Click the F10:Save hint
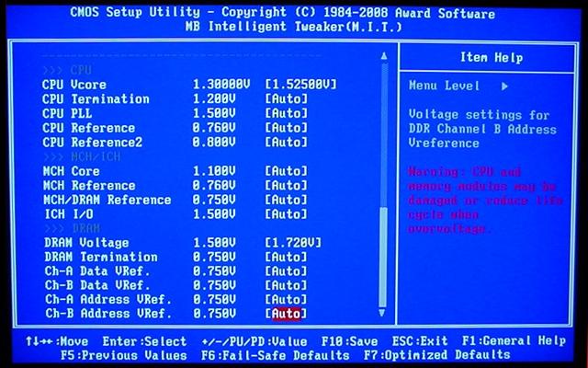588x368 pixels. [349, 341]
